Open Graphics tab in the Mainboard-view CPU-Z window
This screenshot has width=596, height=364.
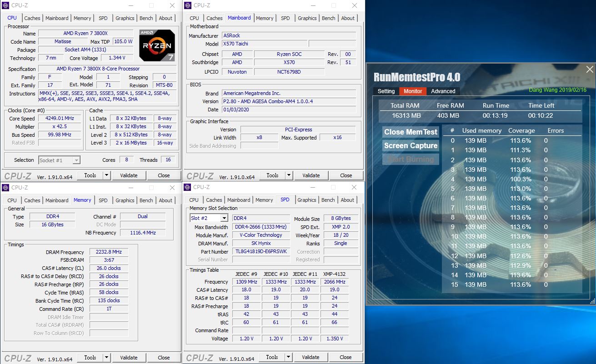[x=307, y=18]
